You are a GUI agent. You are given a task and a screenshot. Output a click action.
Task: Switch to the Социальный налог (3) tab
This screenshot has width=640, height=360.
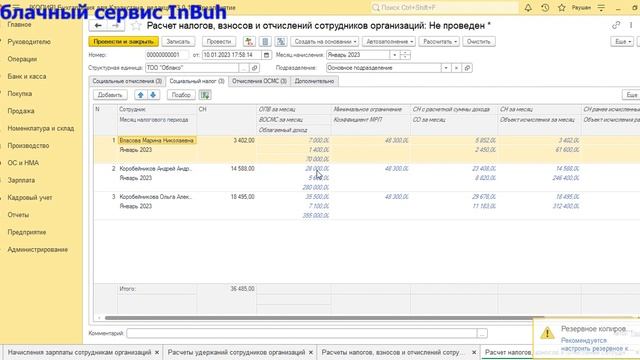point(197,81)
